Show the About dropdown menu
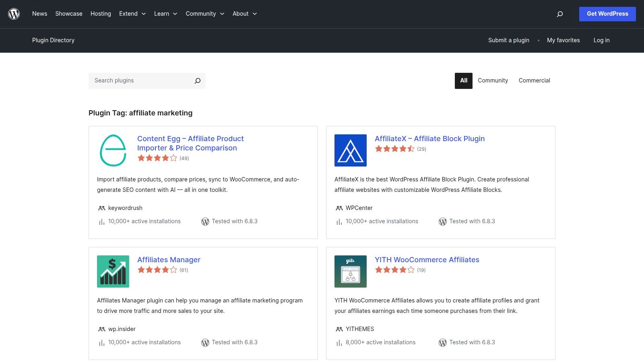 [244, 14]
